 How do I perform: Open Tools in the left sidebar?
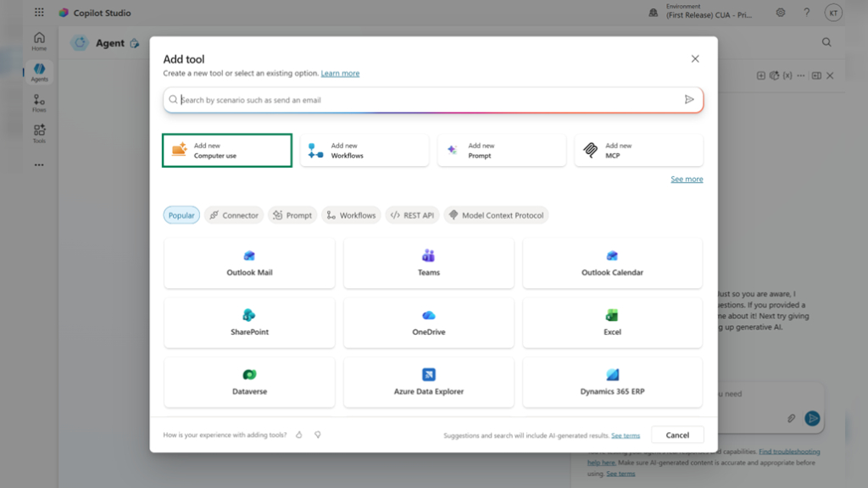tap(39, 134)
